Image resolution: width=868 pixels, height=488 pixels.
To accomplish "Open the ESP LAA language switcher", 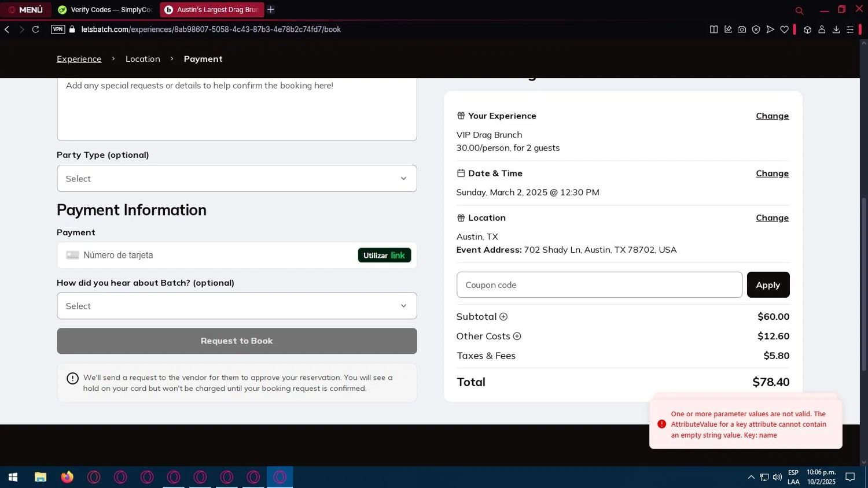I will pyautogui.click(x=793, y=478).
